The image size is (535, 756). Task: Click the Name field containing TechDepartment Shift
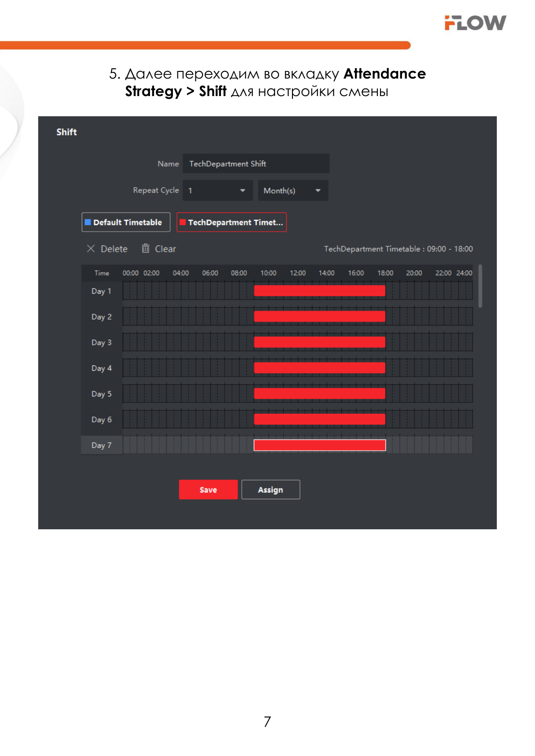[x=256, y=163]
